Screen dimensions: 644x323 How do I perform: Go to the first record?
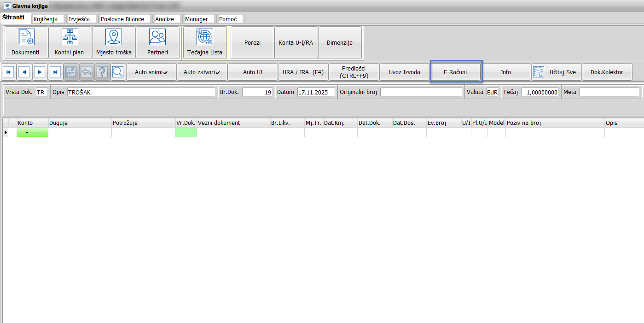(x=9, y=72)
